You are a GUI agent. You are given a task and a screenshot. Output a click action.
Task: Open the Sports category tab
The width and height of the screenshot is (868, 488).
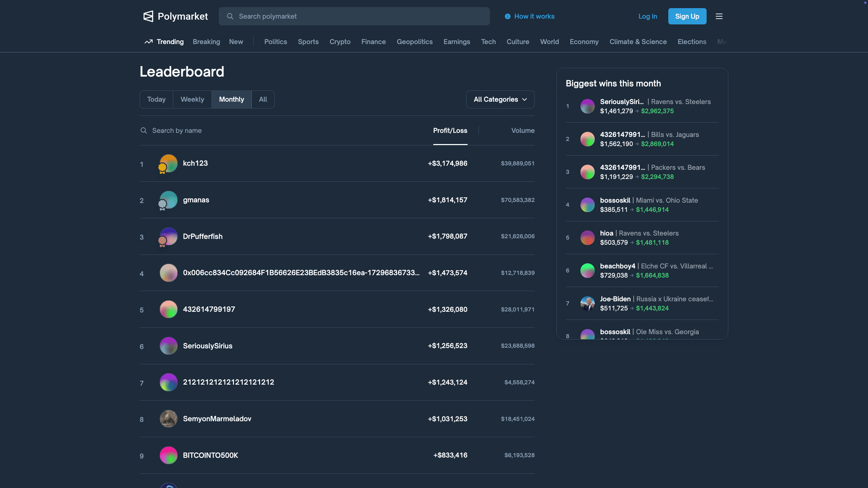[x=308, y=42]
